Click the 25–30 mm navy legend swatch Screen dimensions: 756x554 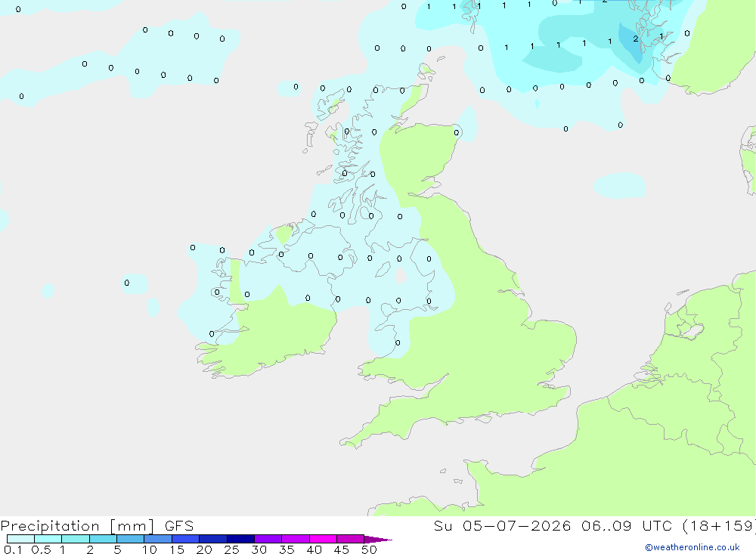[x=240, y=539]
